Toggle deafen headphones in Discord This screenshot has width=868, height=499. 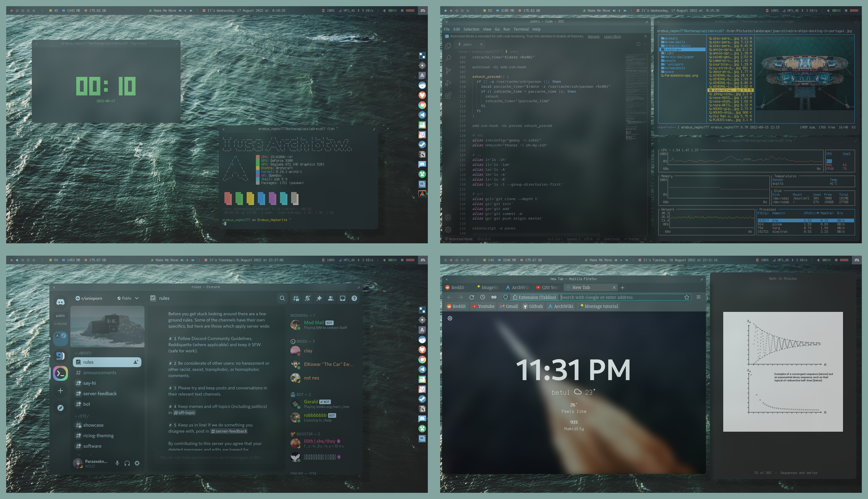point(127,463)
